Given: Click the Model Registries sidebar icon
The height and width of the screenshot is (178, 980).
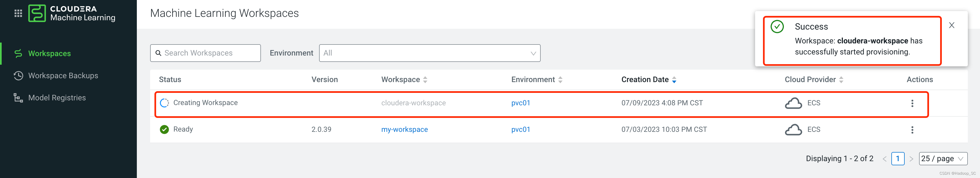Looking at the screenshot, I should 18,98.
